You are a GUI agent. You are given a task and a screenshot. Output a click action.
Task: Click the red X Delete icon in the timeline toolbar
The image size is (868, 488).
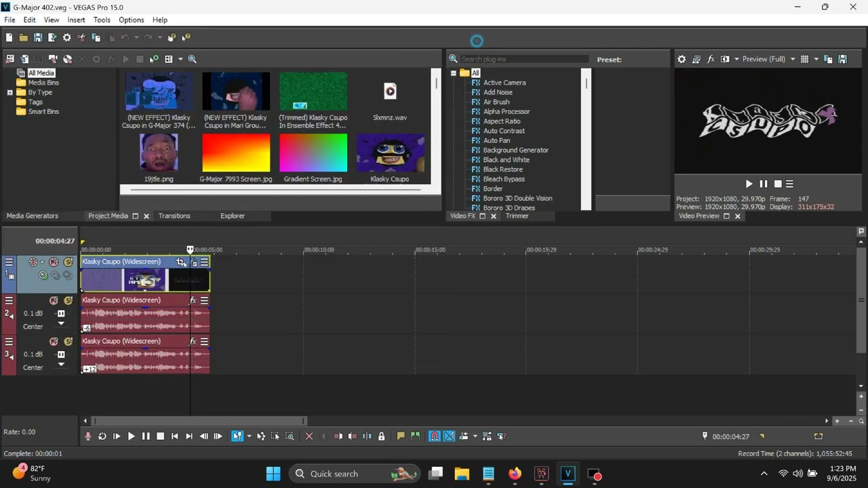(x=309, y=436)
